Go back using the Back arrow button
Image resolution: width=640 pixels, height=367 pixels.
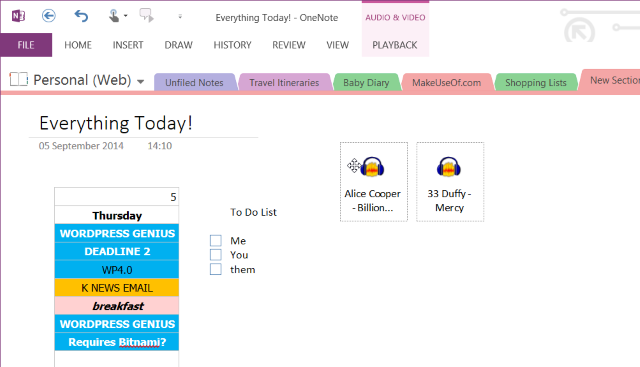49,16
